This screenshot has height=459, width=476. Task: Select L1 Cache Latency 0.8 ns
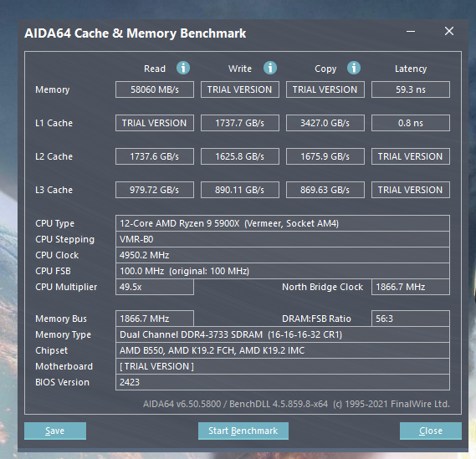411,123
